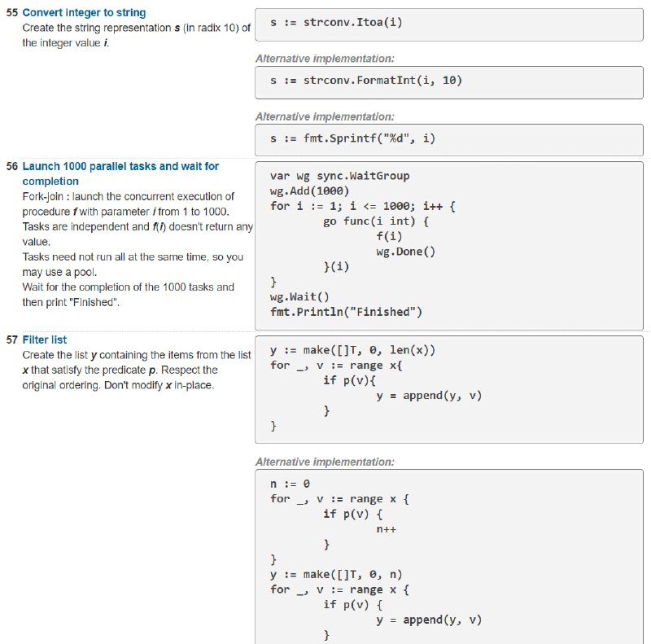Click the make([]T, 0, len(x)) code line
The width and height of the screenshot is (651, 644).
pos(352,350)
